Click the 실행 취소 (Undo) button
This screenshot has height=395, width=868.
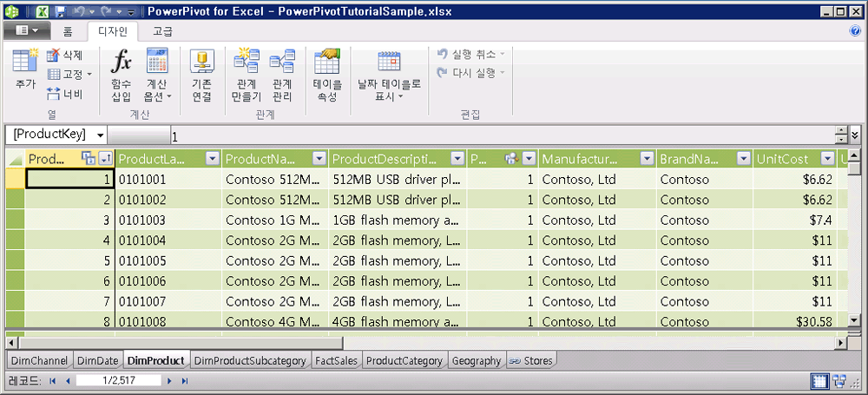[471, 55]
